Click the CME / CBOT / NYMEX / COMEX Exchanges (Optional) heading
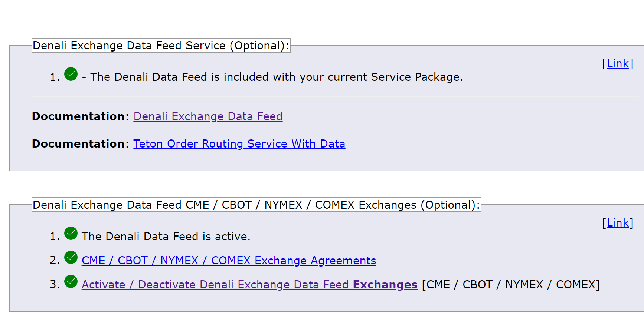Image resolution: width=644 pixels, height=314 pixels. coord(256,205)
